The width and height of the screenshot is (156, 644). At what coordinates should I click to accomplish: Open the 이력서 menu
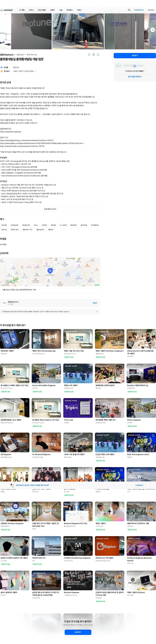click(31, 10)
